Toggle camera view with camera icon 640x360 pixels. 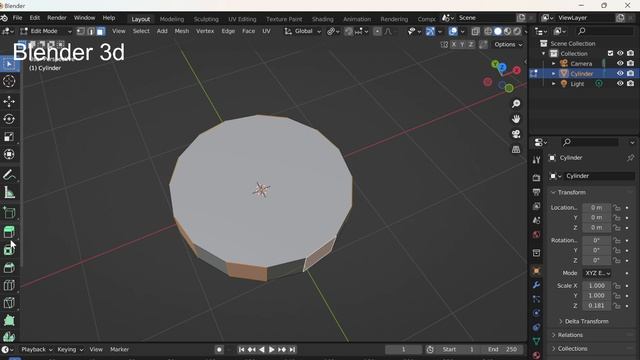[x=516, y=134]
